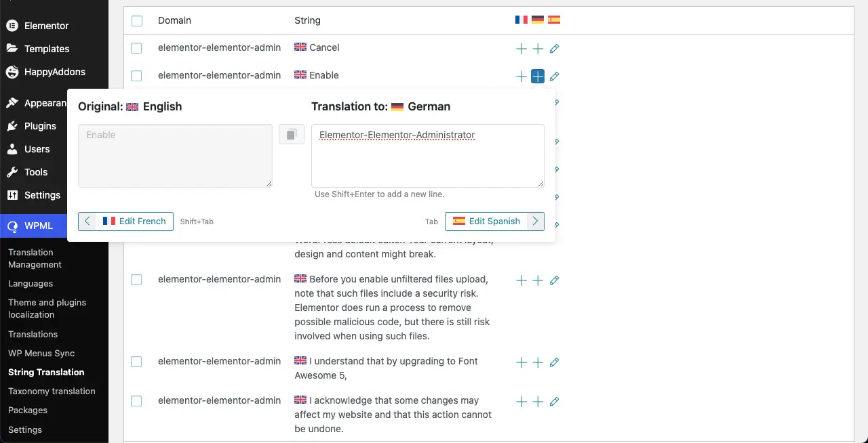Viewport: 868px width, 443px height.
Task: Check the Enable string checkbox
Action: coord(136,76)
